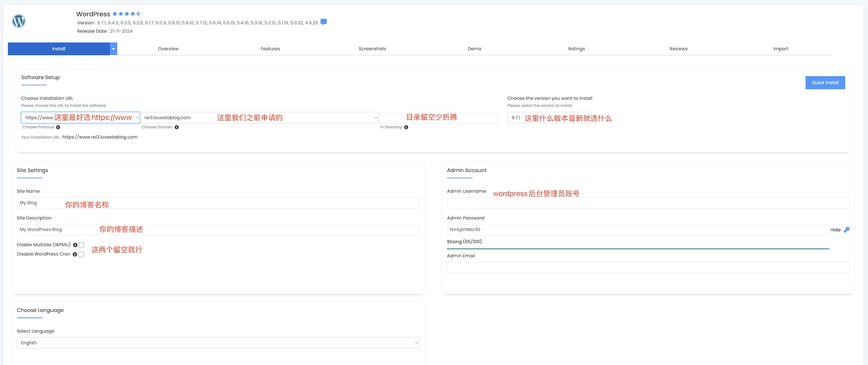Click the Admin Password input field
Image resolution: width=868 pixels, height=365 pixels.
click(638, 230)
